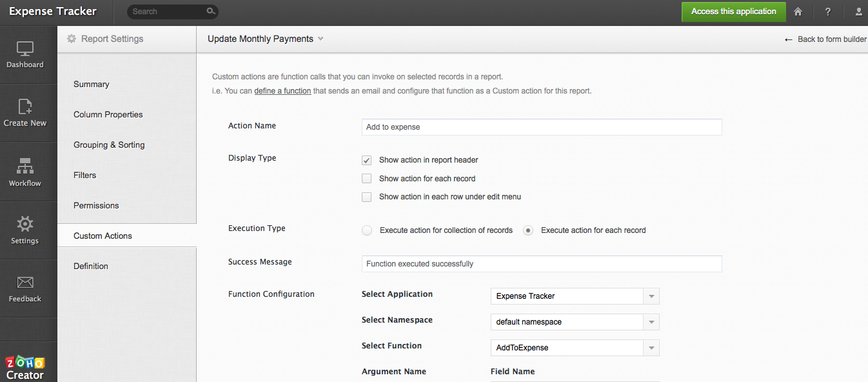
Task: Open help question mark icon
Action: pyautogui.click(x=828, y=12)
